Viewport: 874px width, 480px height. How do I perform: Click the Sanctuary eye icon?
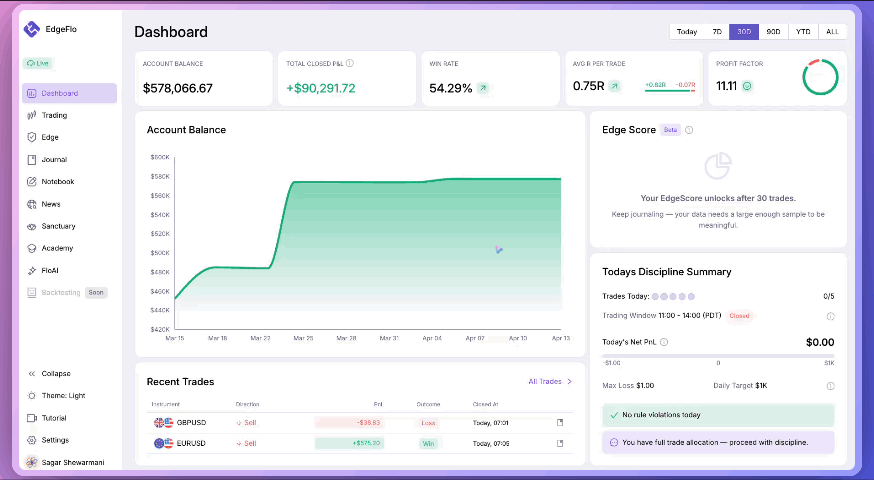[32, 226]
